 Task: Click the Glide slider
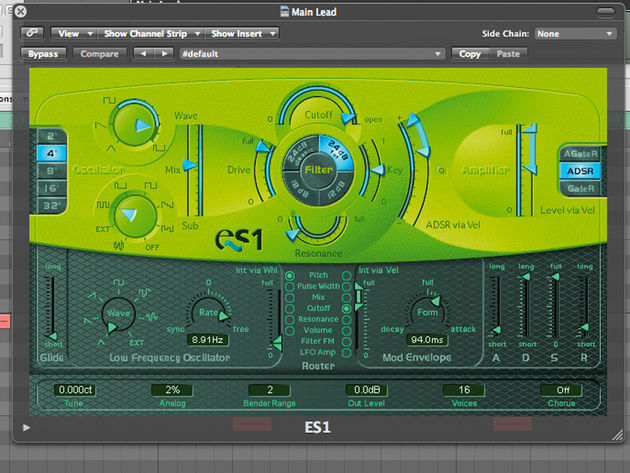click(51, 307)
